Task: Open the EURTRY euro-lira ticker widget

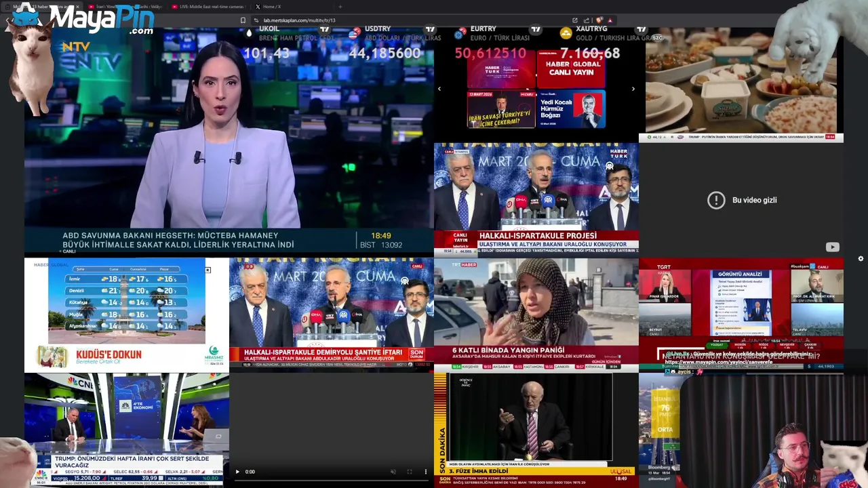Action: point(498,42)
